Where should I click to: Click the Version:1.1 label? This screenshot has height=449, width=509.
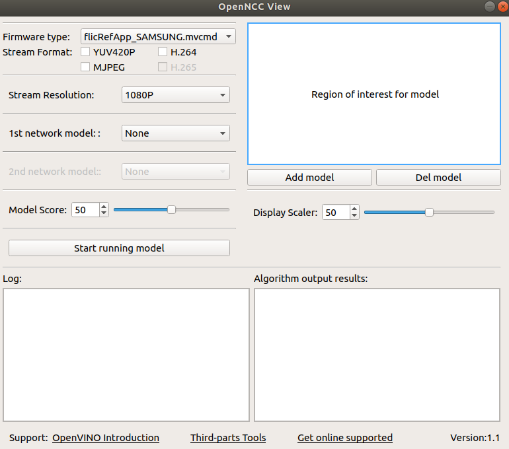tap(475, 438)
